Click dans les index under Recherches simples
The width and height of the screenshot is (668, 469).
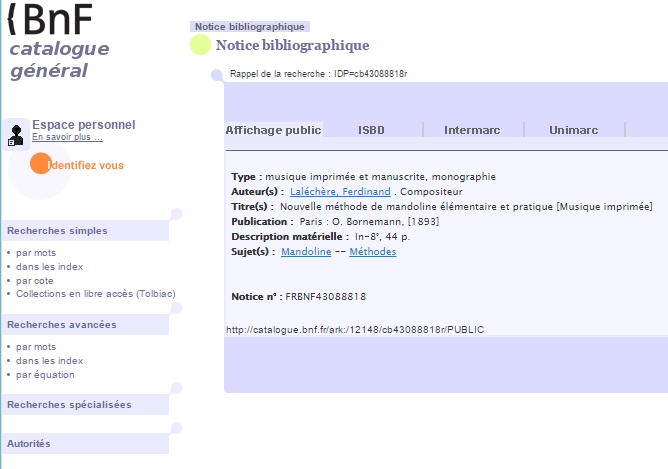click(x=49, y=267)
